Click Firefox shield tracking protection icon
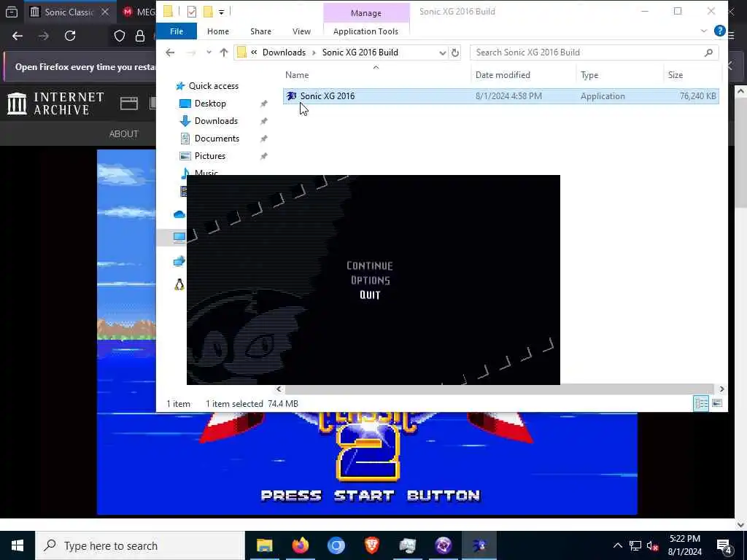Viewport: 747px width, 560px height. tap(120, 36)
